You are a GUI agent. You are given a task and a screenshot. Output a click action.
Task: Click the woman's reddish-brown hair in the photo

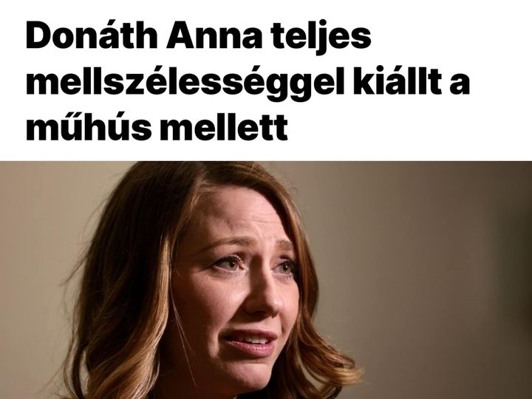click(129, 271)
